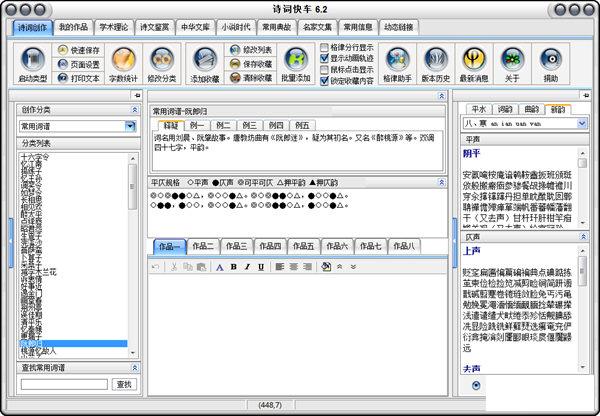This screenshot has height=416, width=600.
Task: Click the category list vertical scrollbar
Action: pos(132,255)
